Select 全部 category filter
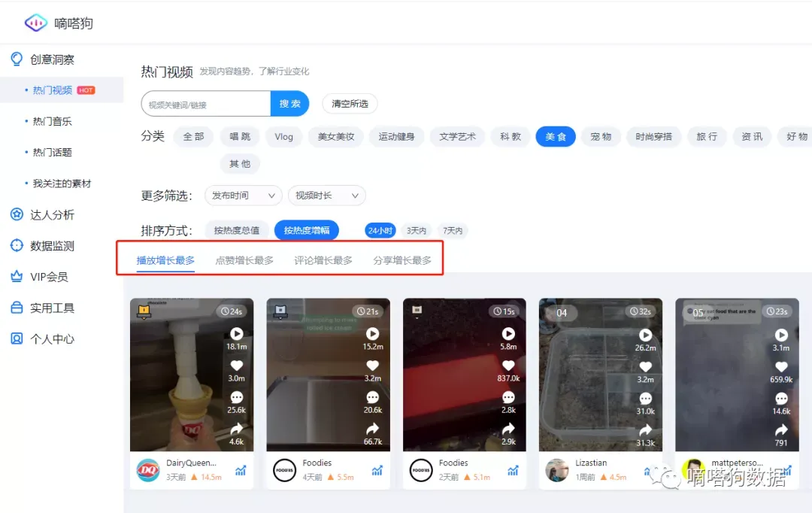812x513 pixels. coord(194,137)
